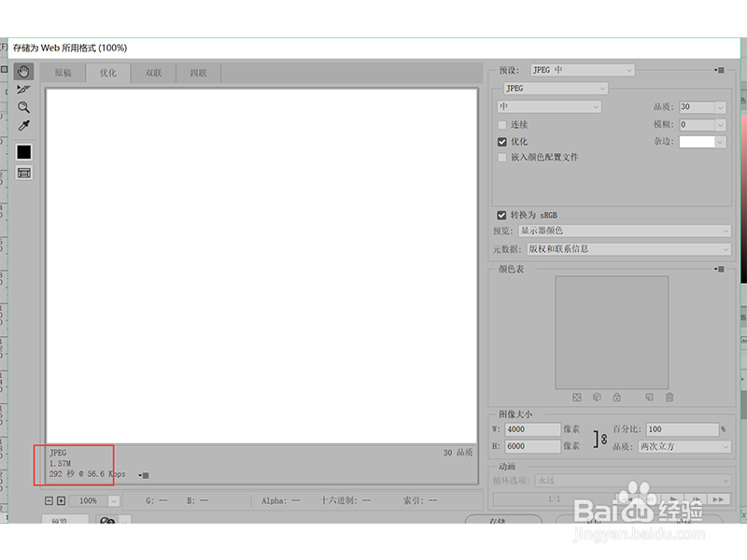The height and width of the screenshot is (560, 747).
Task: Click the play animation button
Action: [x=672, y=499]
